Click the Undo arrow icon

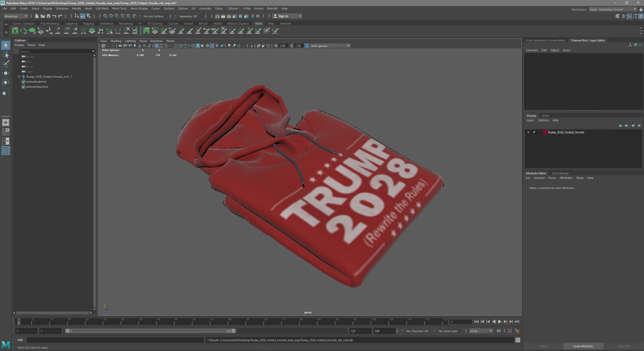(54, 16)
